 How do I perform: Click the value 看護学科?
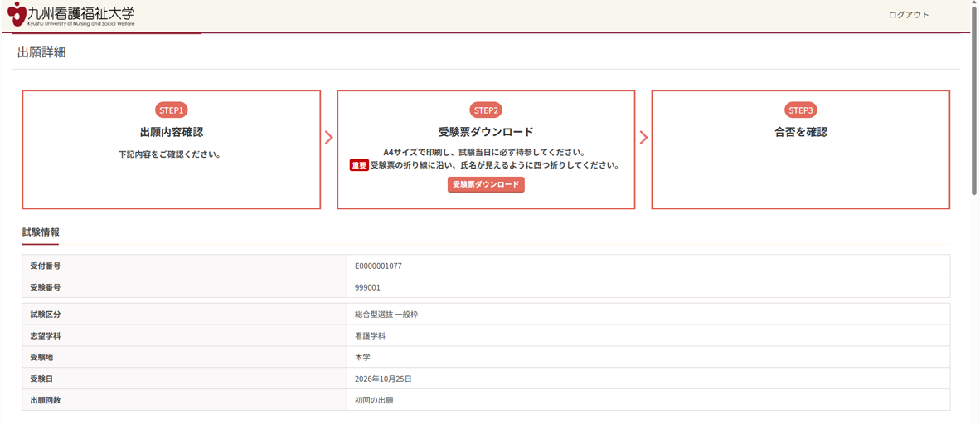pyautogui.click(x=370, y=335)
